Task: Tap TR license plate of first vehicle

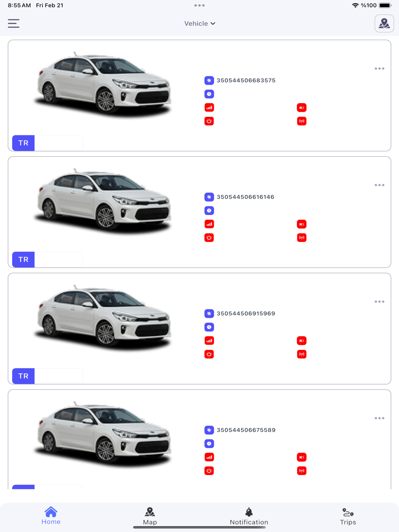Action: pyautogui.click(x=47, y=143)
